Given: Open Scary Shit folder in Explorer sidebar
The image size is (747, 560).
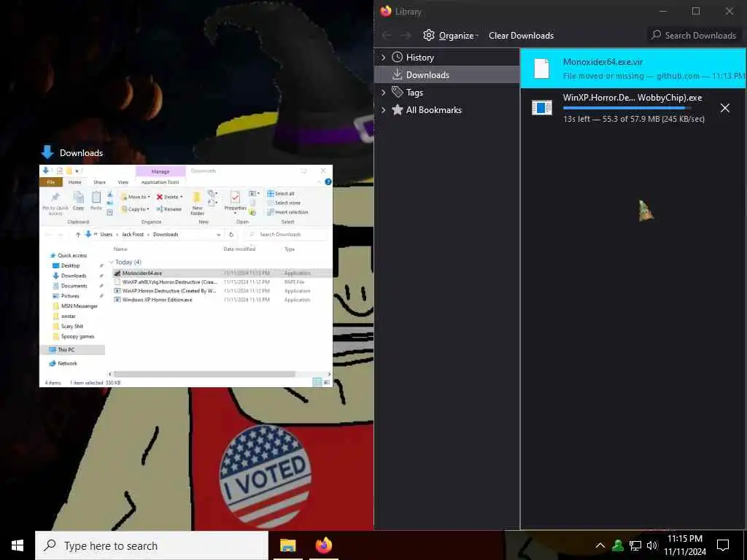Looking at the screenshot, I should [x=72, y=326].
